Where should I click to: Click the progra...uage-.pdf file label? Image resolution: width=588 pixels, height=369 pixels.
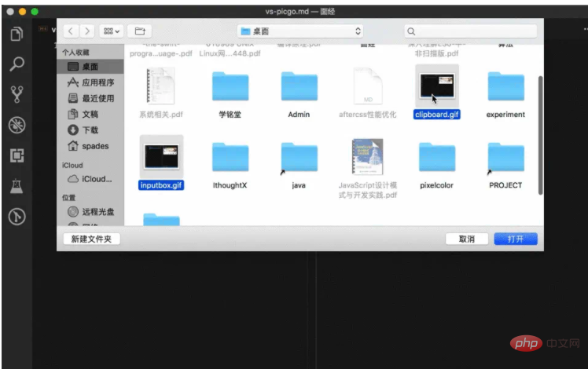point(161,53)
